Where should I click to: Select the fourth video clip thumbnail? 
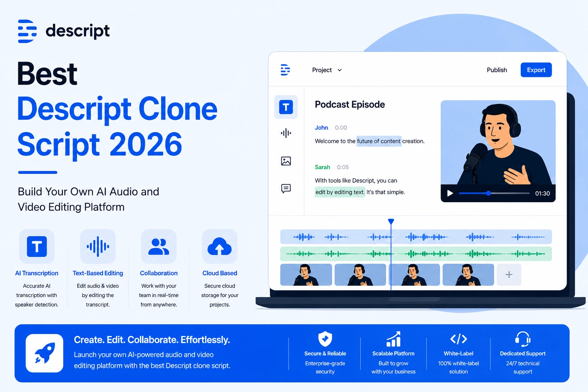coord(468,275)
